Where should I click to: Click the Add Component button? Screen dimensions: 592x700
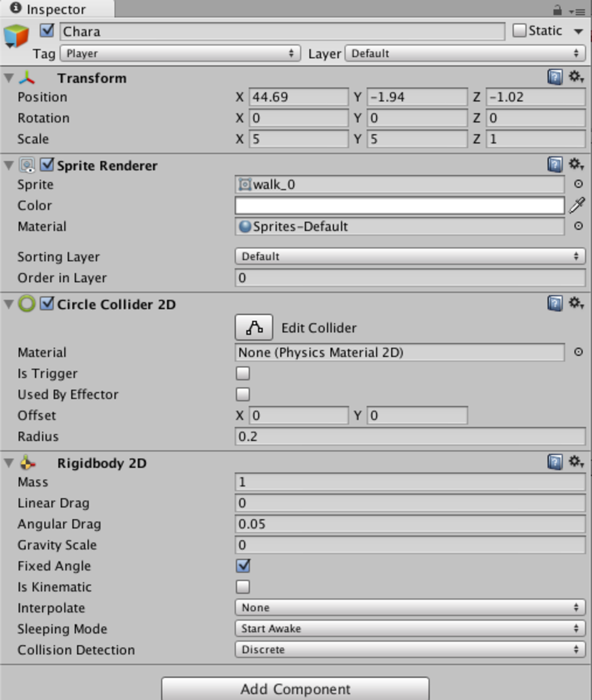295,689
